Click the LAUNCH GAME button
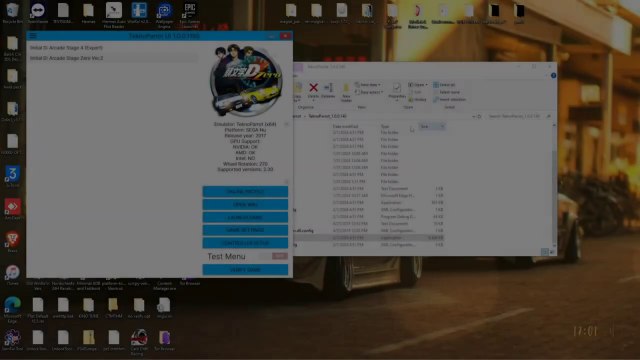 (x=245, y=217)
